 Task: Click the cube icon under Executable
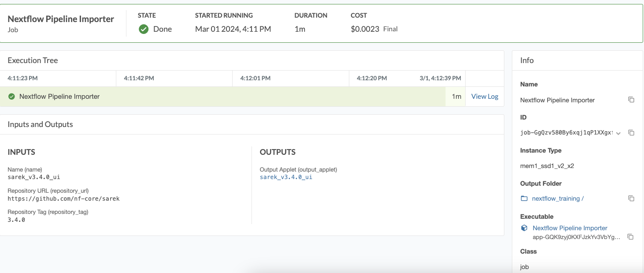[524, 228]
